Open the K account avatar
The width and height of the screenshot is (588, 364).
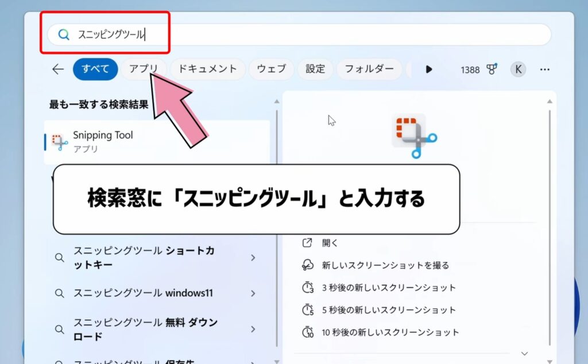pos(518,69)
